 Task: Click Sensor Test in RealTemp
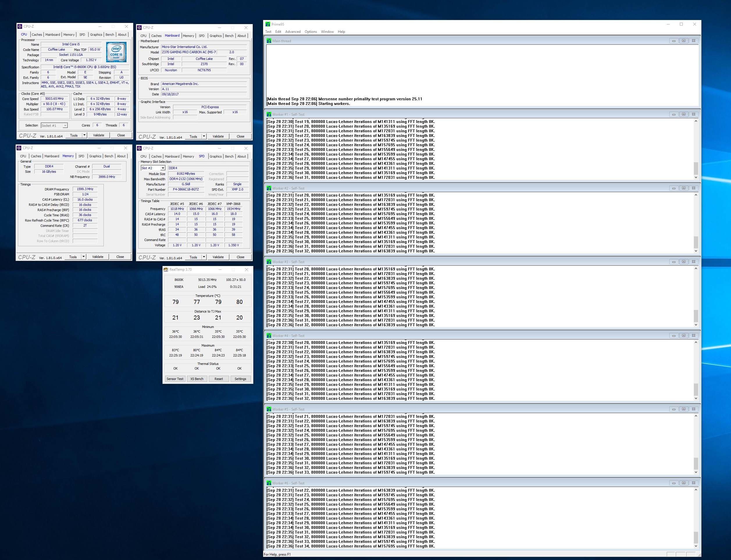click(x=175, y=379)
